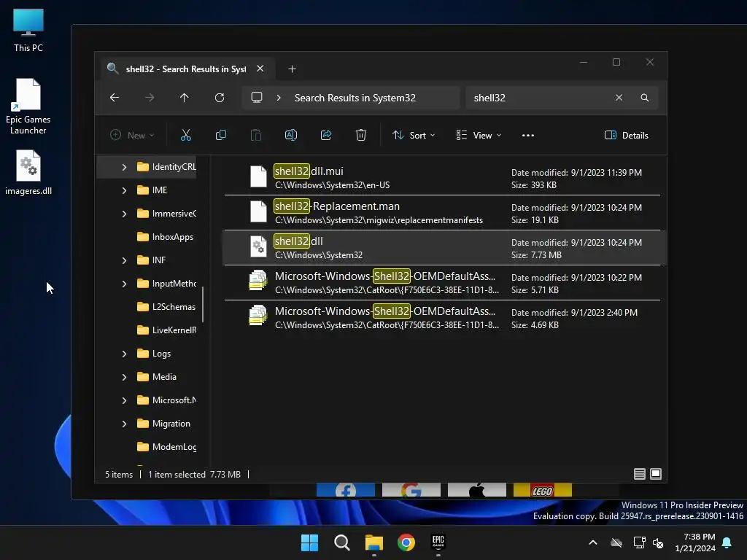This screenshot has height=560, width=747.
Task: Select LiveKernelR folder in tree
Action: tap(166, 330)
